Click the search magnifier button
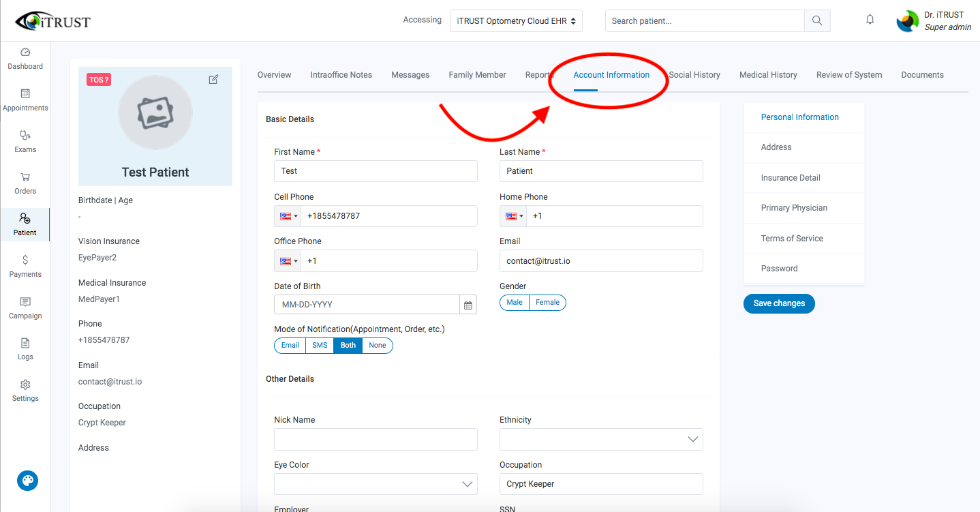This screenshot has width=980, height=512. tap(817, 20)
